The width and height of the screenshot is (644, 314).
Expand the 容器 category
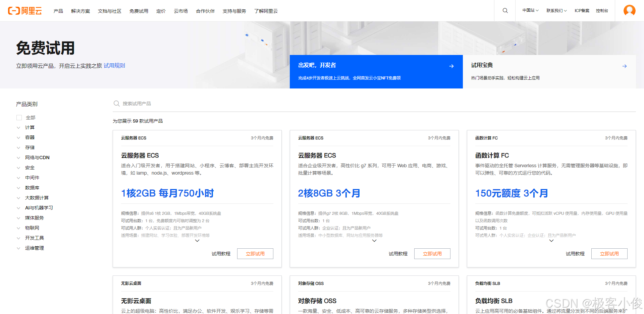(18, 138)
